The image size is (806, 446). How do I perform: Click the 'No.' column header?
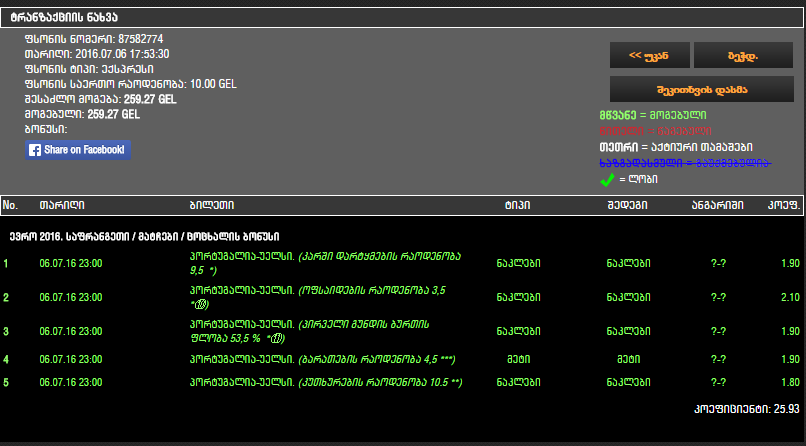coord(10,206)
